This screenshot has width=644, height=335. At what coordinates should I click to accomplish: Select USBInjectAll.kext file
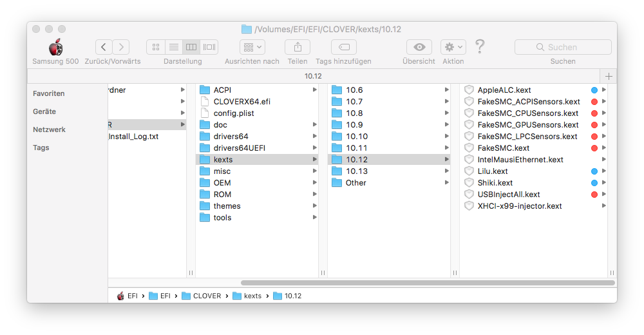(x=533, y=194)
